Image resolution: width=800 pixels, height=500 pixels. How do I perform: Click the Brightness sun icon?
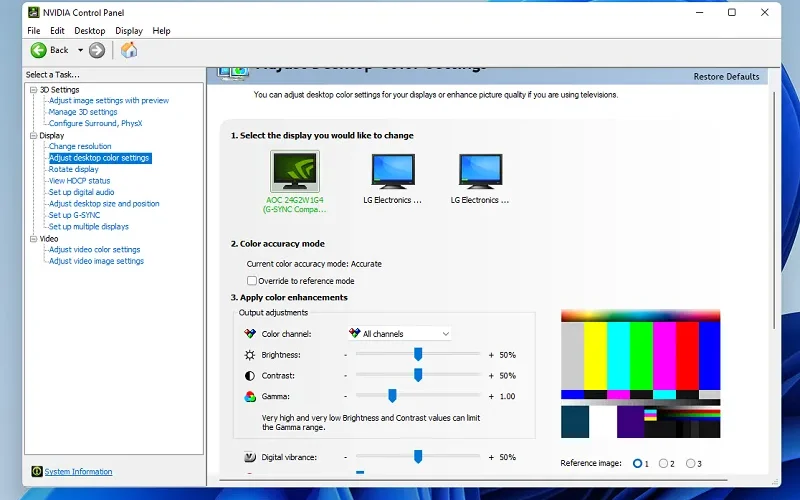(249, 355)
